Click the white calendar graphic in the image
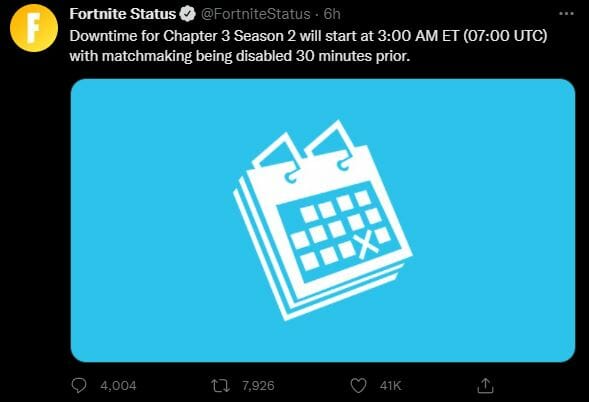589x402 pixels. (323, 220)
